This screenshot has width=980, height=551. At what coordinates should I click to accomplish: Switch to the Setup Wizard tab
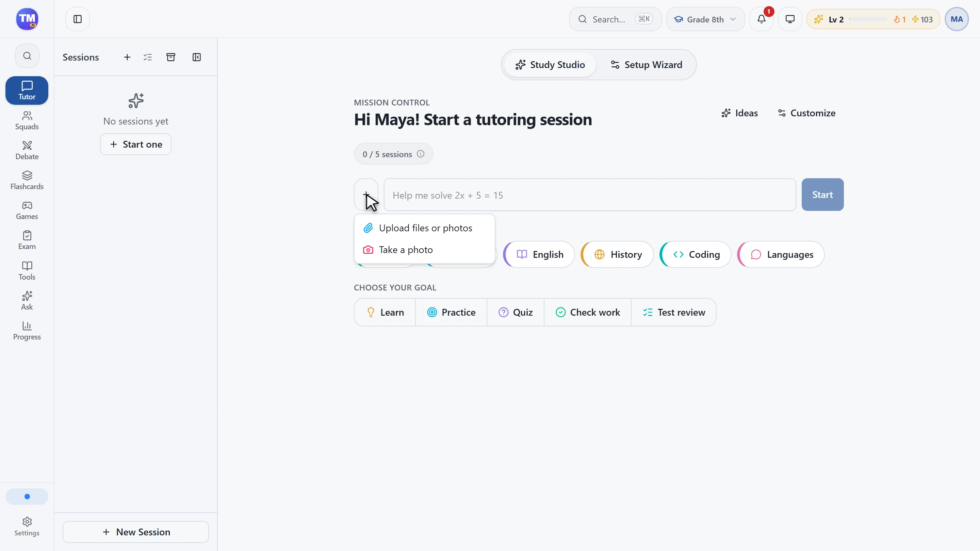tap(646, 65)
